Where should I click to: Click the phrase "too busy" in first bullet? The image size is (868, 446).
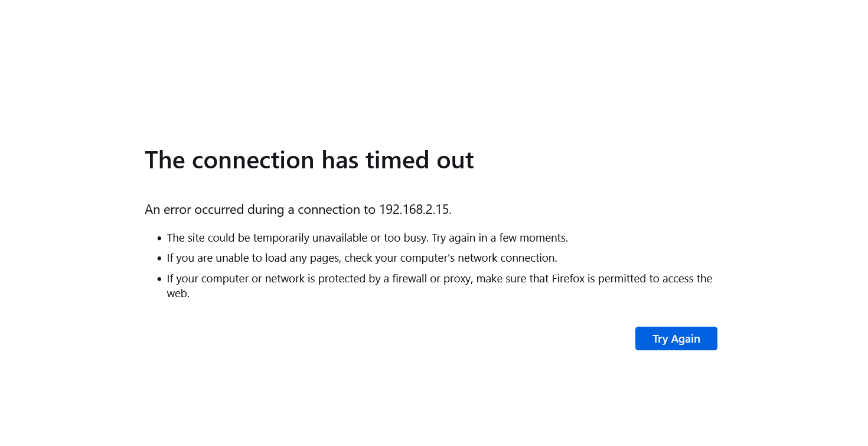point(404,238)
